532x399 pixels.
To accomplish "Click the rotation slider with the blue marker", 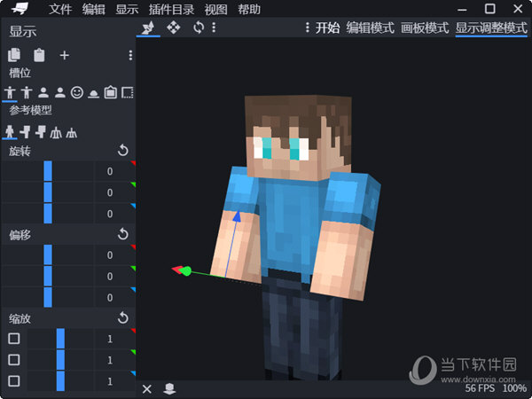I will point(48,214).
